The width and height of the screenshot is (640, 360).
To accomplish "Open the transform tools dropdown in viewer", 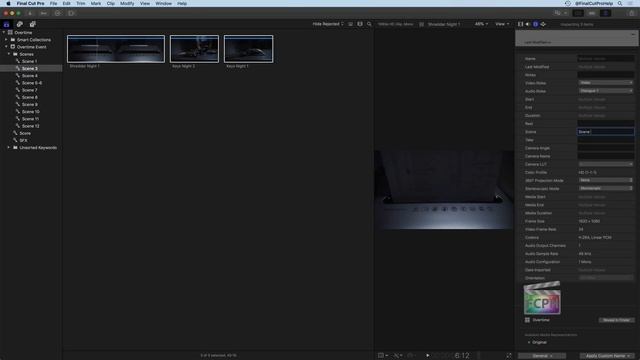I will [x=382, y=356].
